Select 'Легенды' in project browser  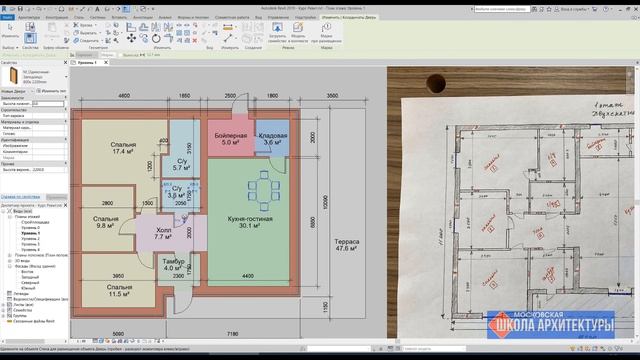point(21,294)
